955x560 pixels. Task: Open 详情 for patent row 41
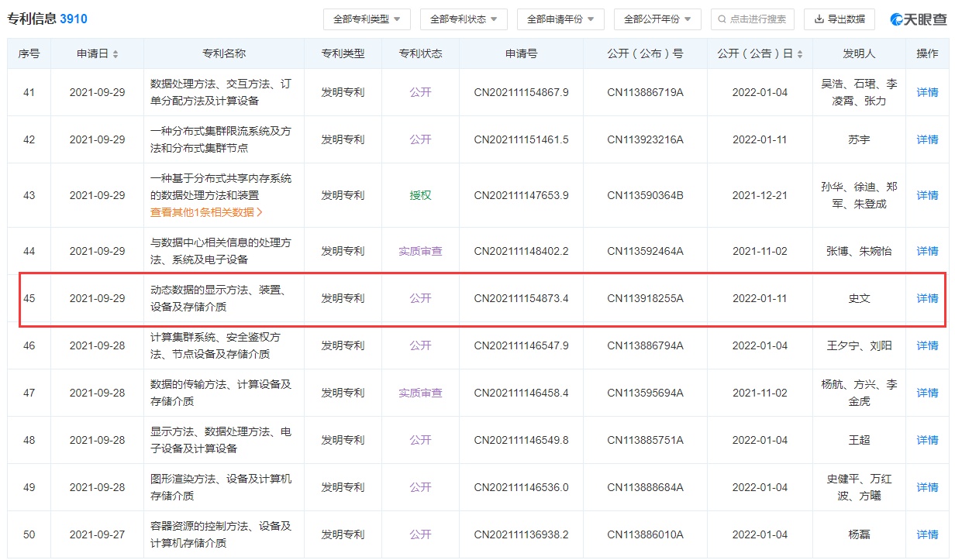click(927, 92)
